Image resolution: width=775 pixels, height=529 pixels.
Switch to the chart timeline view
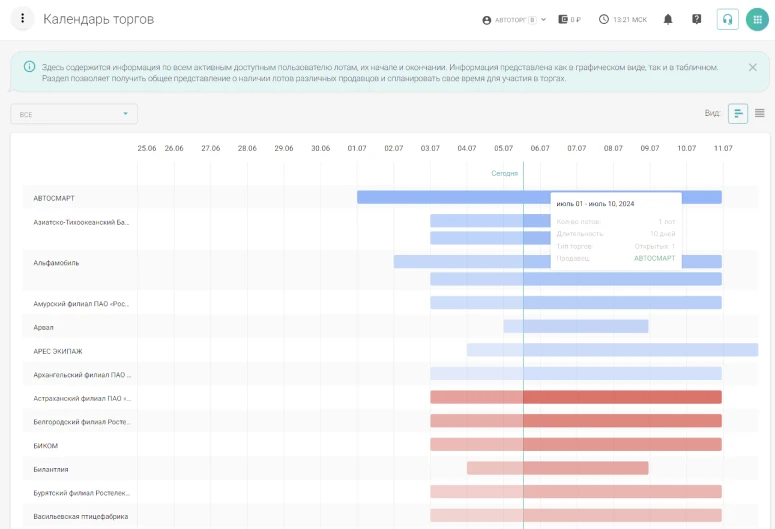tap(738, 113)
